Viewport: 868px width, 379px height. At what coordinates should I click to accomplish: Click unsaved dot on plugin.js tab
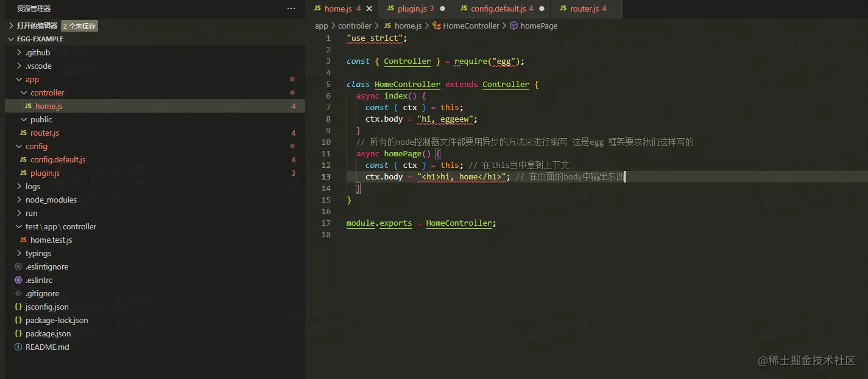pos(442,9)
